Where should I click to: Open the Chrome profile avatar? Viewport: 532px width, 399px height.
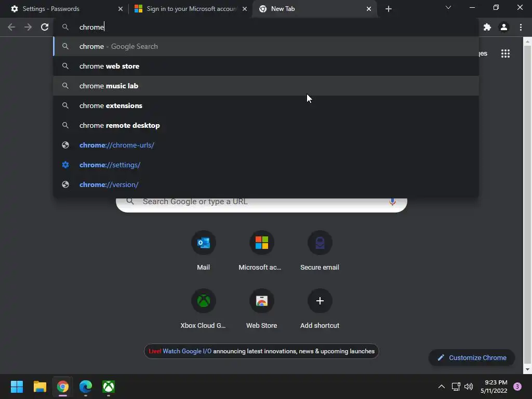(x=504, y=27)
